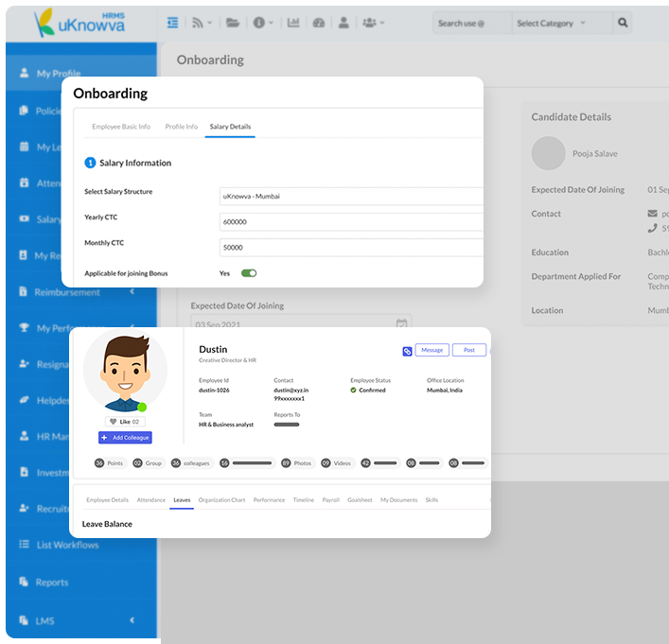Click the Message button on Dustin's profile
Image resolution: width=669 pixels, height=644 pixels.
432,351
